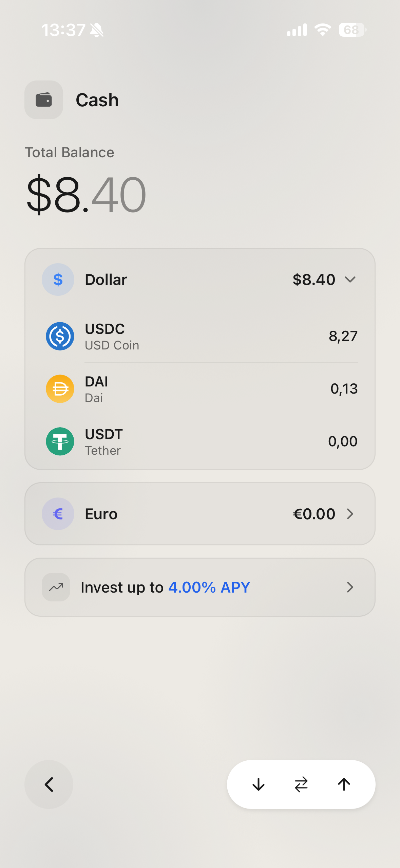The width and height of the screenshot is (400, 868).
Task: Select the DAI row
Action: coord(200,389)
